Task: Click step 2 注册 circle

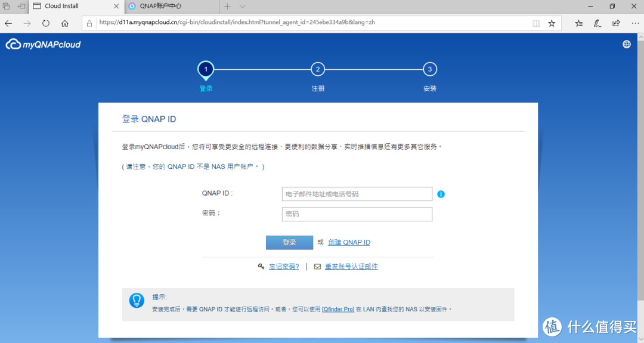Action: click(x=318, y=69)
